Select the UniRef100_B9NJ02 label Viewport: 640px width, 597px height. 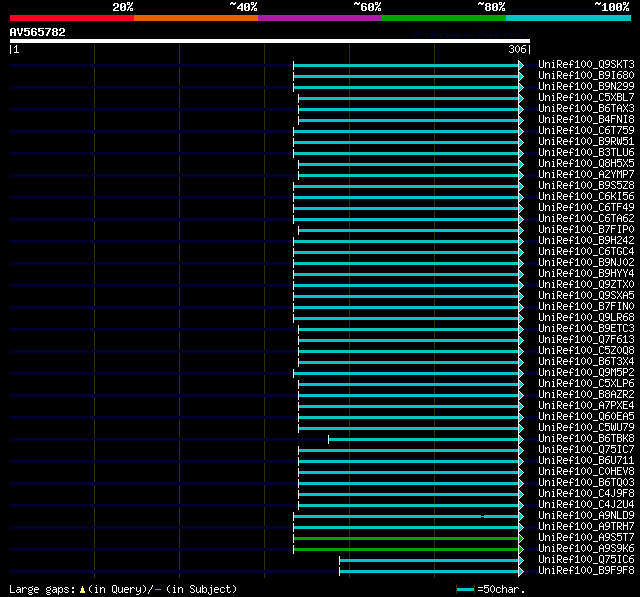(586, 263)
